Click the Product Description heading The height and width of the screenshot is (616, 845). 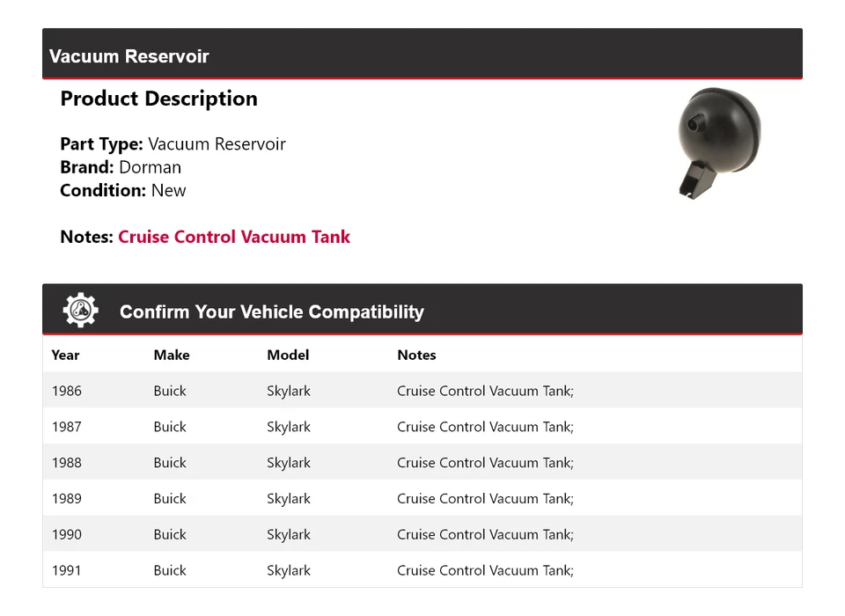159,99
